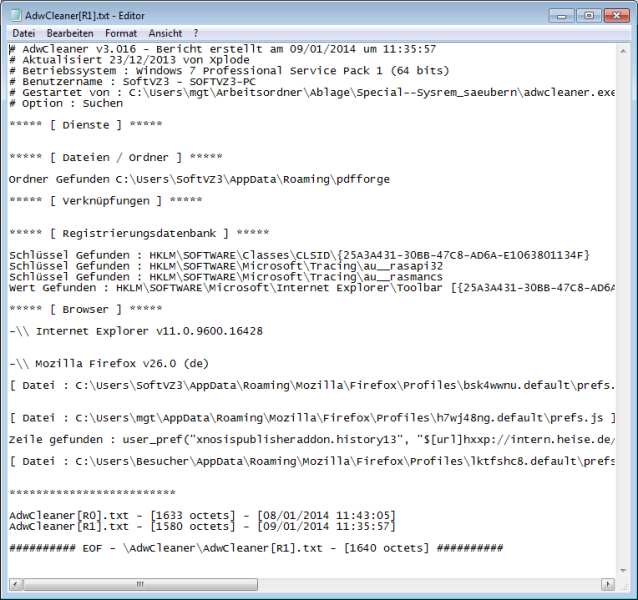638x600 pixels.
Task: Open the ? help menu
Action: point(196,33)
